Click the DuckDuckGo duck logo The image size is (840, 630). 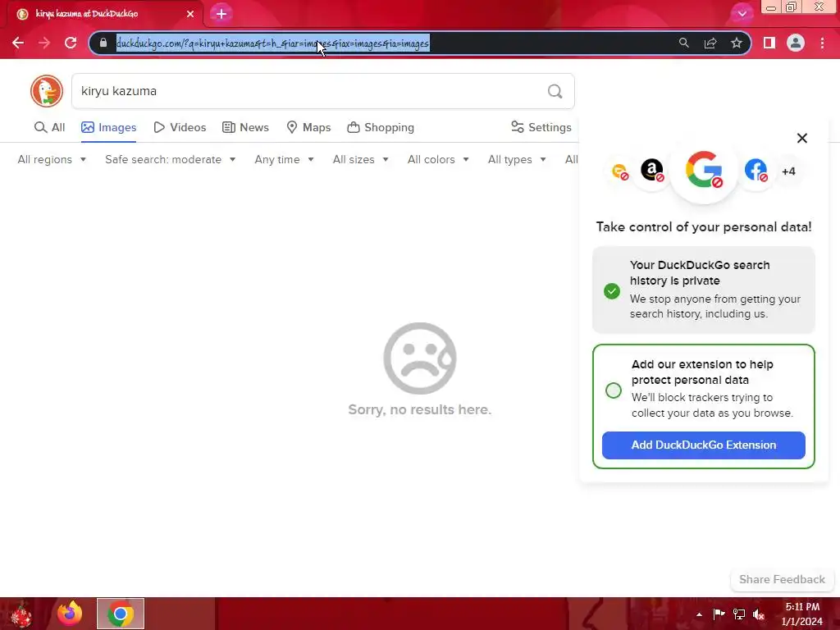coord(47,91)
